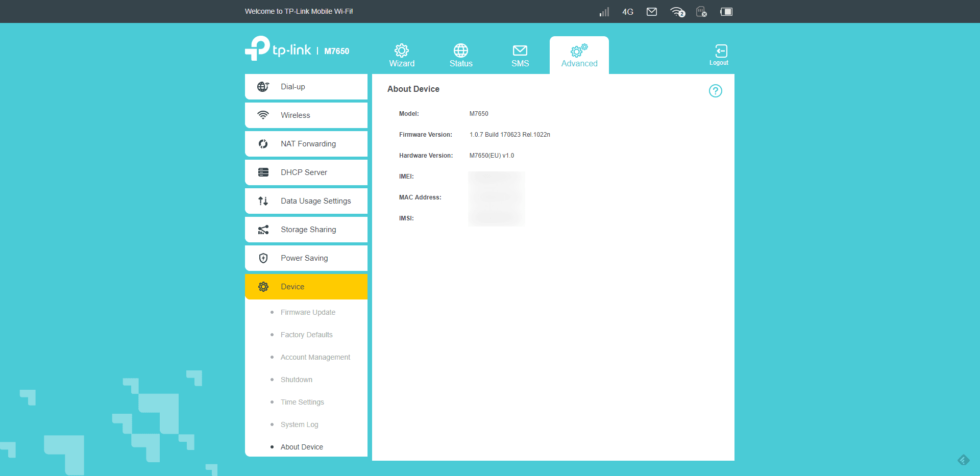The height and width of the screenshot is (476, 980).
Task: Click firmware version '1.0.7 Build 170623 Rel.1022n'
Action: point(510,135)
